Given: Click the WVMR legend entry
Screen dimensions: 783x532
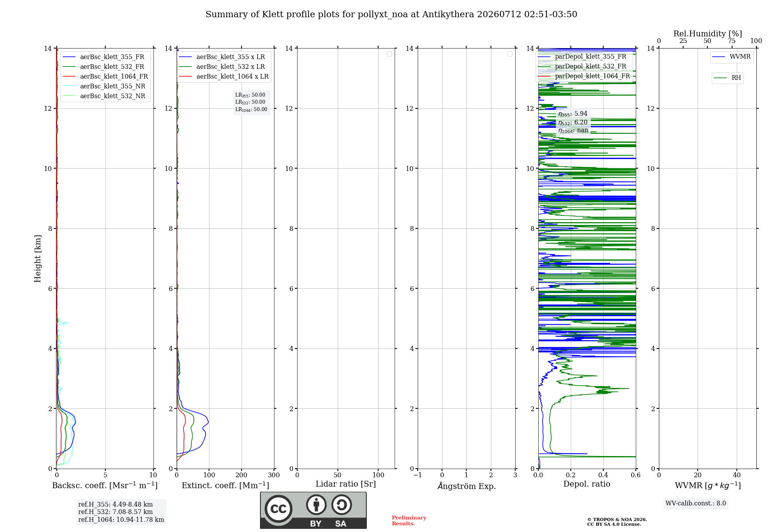Looking at the screenshot, I should coord(732,57).
